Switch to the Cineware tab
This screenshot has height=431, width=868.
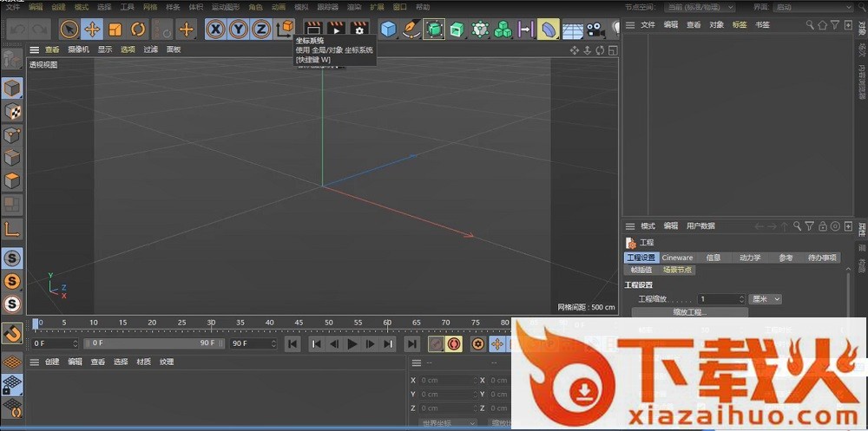coord(677,258)
